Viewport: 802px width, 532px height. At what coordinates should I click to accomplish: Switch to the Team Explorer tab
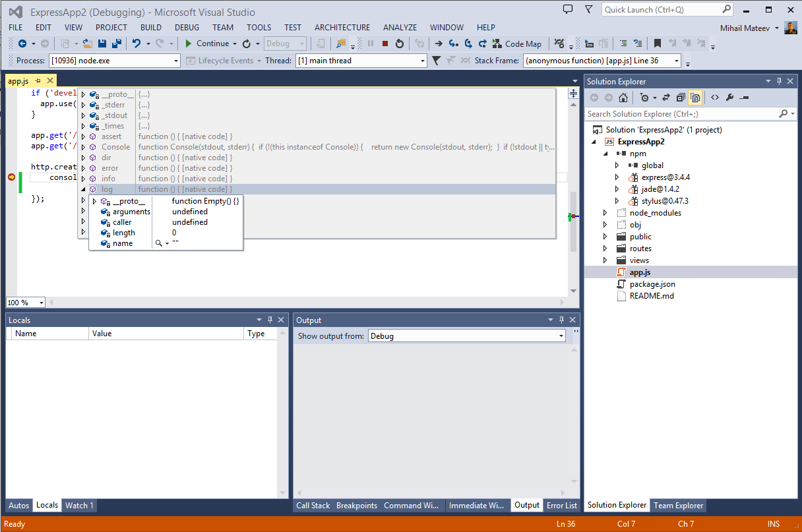tap(679, 506)
